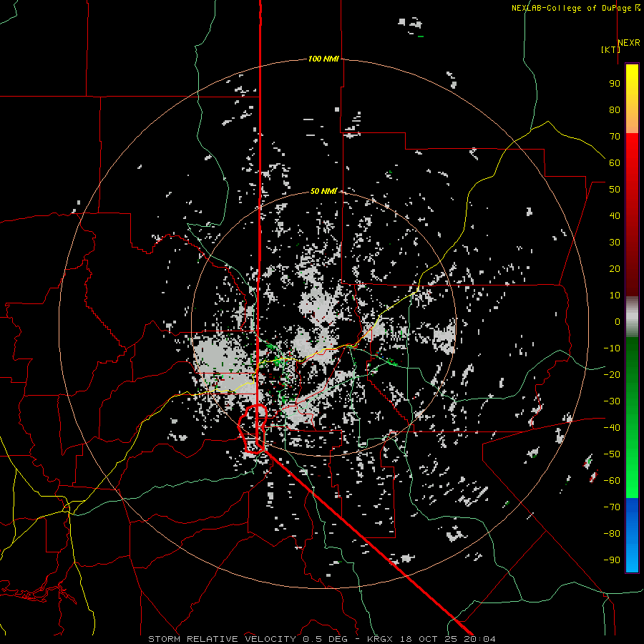644x644 pixels.
Task: Select the yellow segment of the color bar
Action: click(x=632, y=99)
